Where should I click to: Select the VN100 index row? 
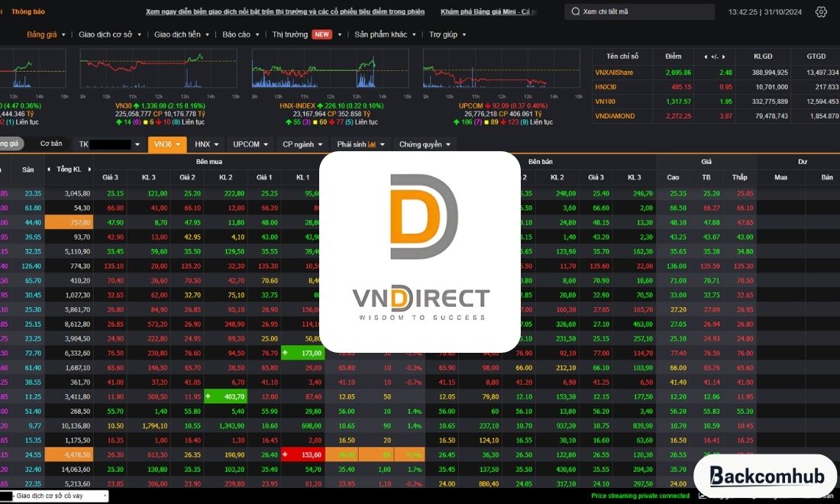coord(716,102)
